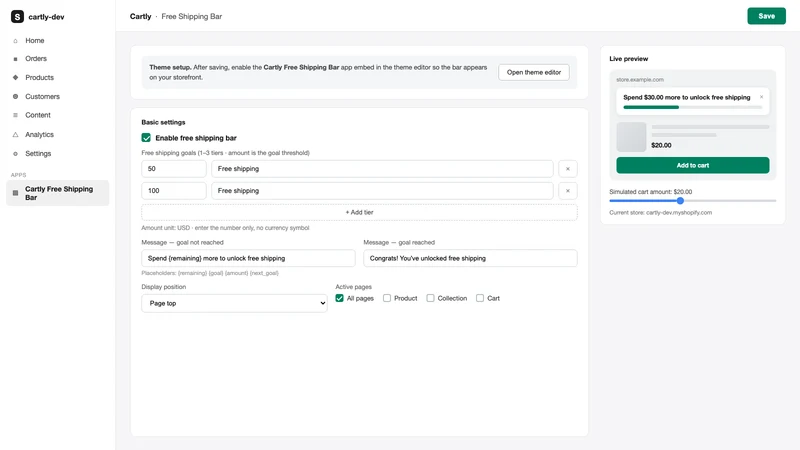
Task: Click the Customers icon in the sidebar
Action: coord(15,96)
